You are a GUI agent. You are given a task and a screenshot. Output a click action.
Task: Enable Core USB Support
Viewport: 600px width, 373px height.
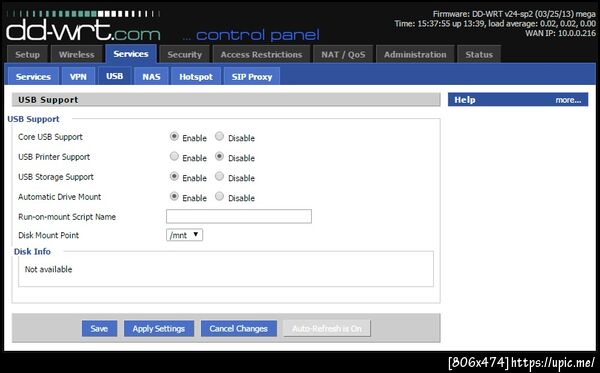[x=174, y=136]
